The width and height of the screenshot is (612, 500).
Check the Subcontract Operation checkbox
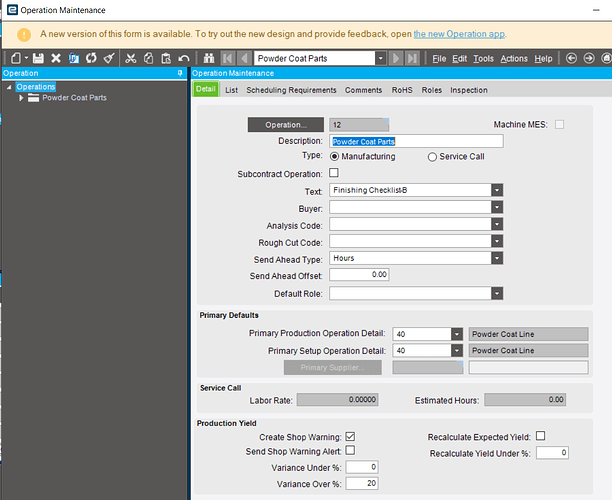click(334, 173)
